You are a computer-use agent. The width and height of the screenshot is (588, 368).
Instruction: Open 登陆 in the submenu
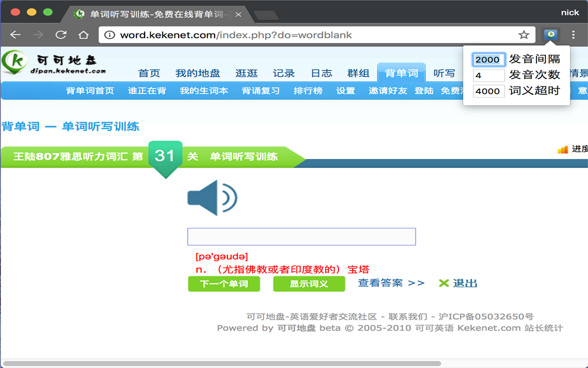[x=424, y=91]
